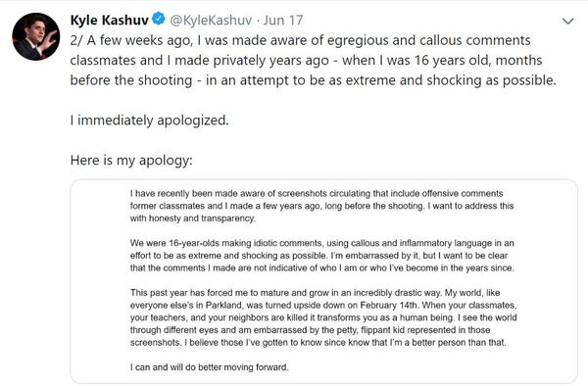Click the tweet line beginning "classmates and I made privately"
Screen dimensions: 588x386
pos(306,61)
